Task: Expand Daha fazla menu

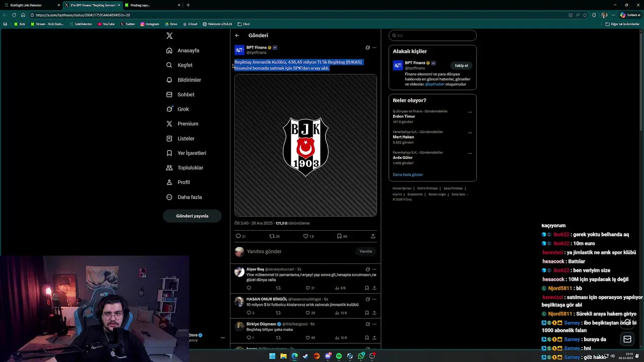Action: [184, 197]
